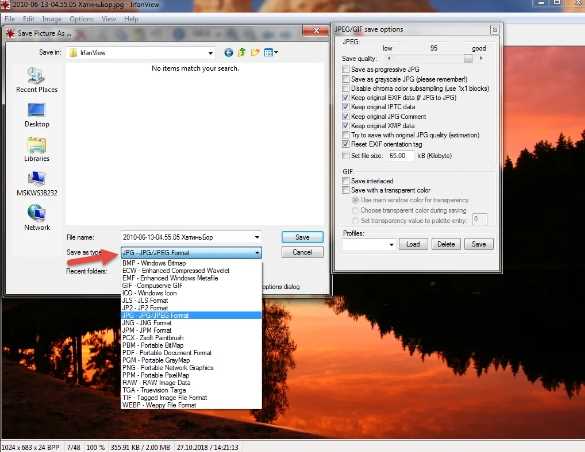The image size is (585, 452).
Task: Choose RAW - RAW Image Data
Action: click(191, 383)
